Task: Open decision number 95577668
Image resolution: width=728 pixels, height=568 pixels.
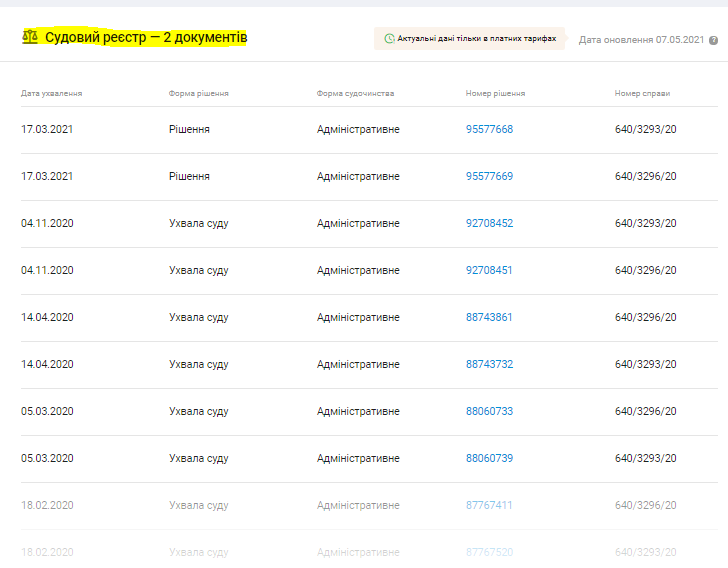Action: pos(489,130)
